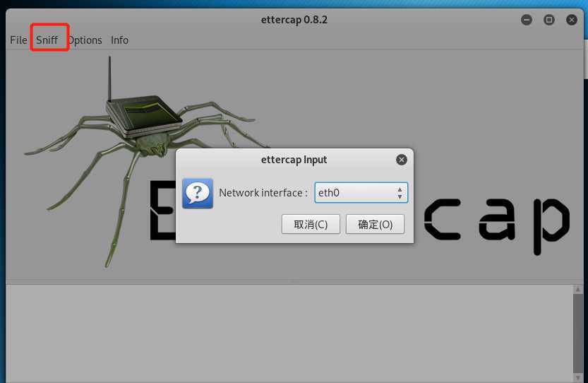Screen dimensions: 588x383
Task: Open the Options menu
Action: [x=85, y=40]
